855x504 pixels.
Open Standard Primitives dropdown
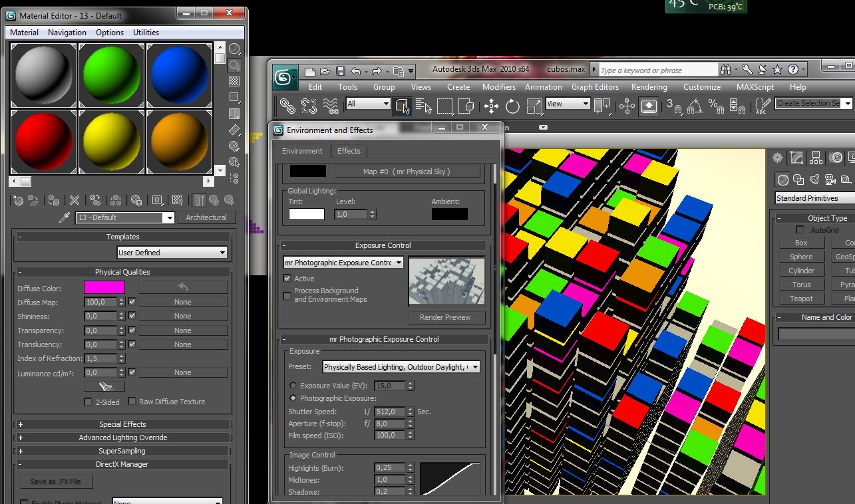(814, 198)
